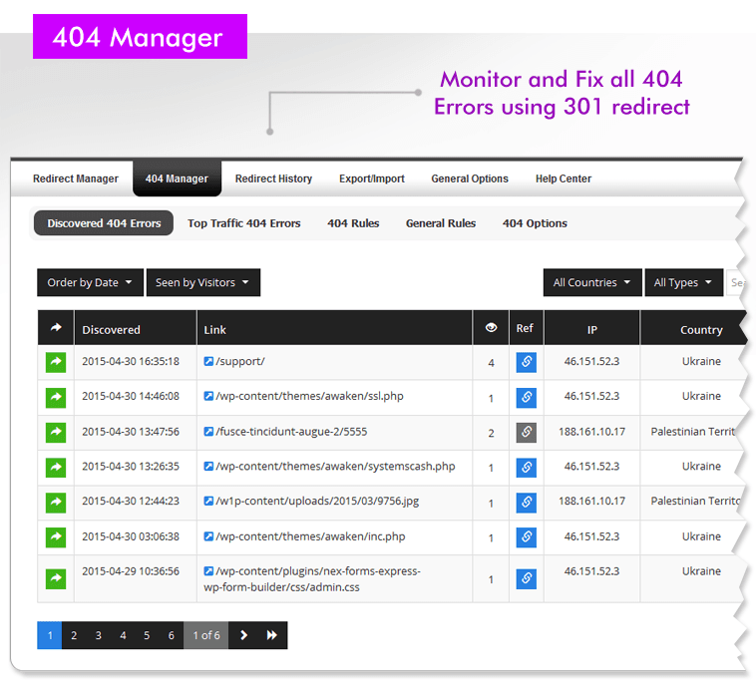Click external link icon beside 9756.jpg link
Screen dimensions: 756x700
[208, 502]
